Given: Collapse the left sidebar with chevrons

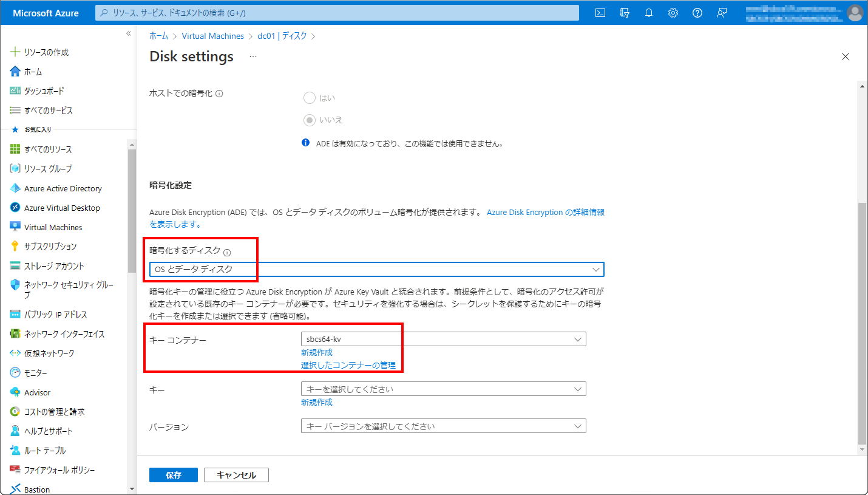Looking at the screenshot, I should 129,33.
